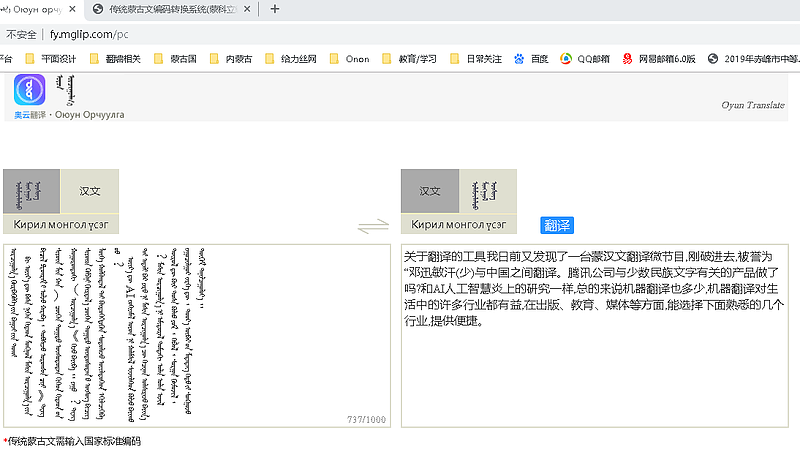Select 汉文 as target language
Image resolution: width=800 pixels, height=455 pixels.
point(430,191)
